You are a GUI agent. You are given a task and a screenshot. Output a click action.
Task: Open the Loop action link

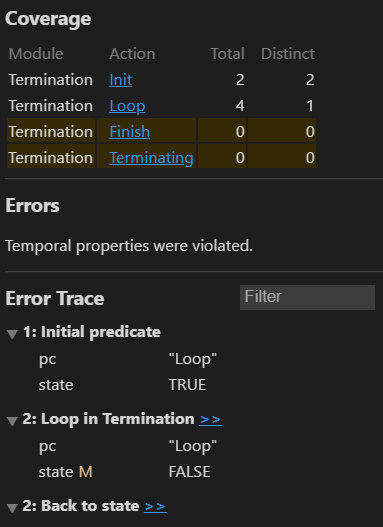tap(127, 106)
